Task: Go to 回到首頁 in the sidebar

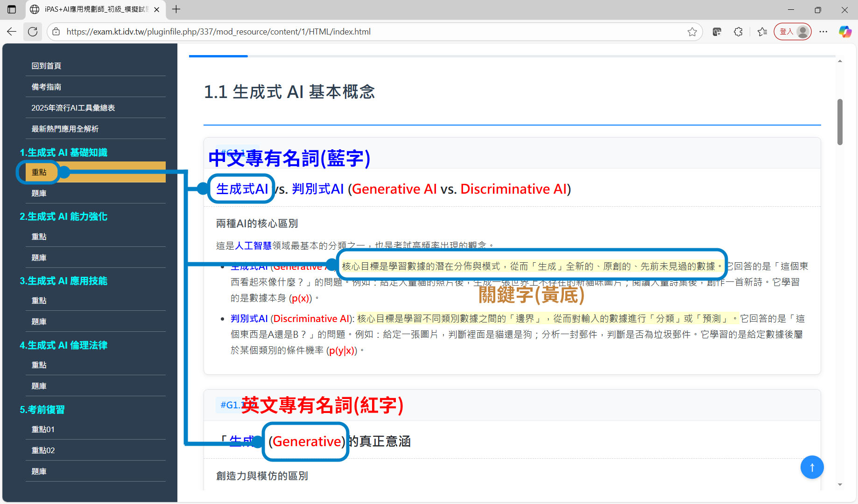Action: 46,66
